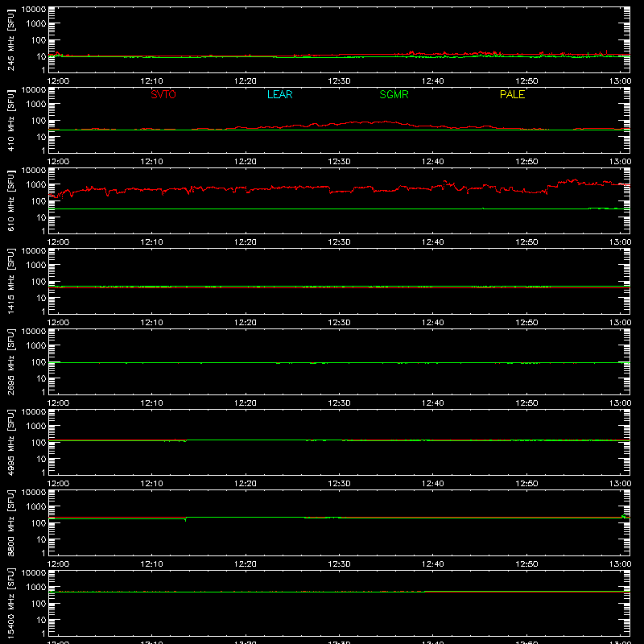Click the red SVTO station label
The height and width of the screenshot is (644, 644).
163,94
